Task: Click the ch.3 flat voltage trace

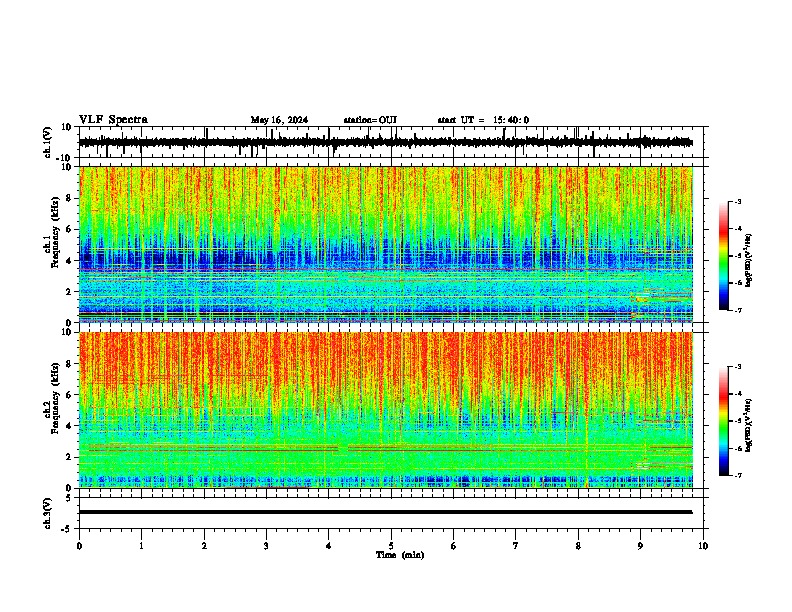Action: click(x=385, y=512)
